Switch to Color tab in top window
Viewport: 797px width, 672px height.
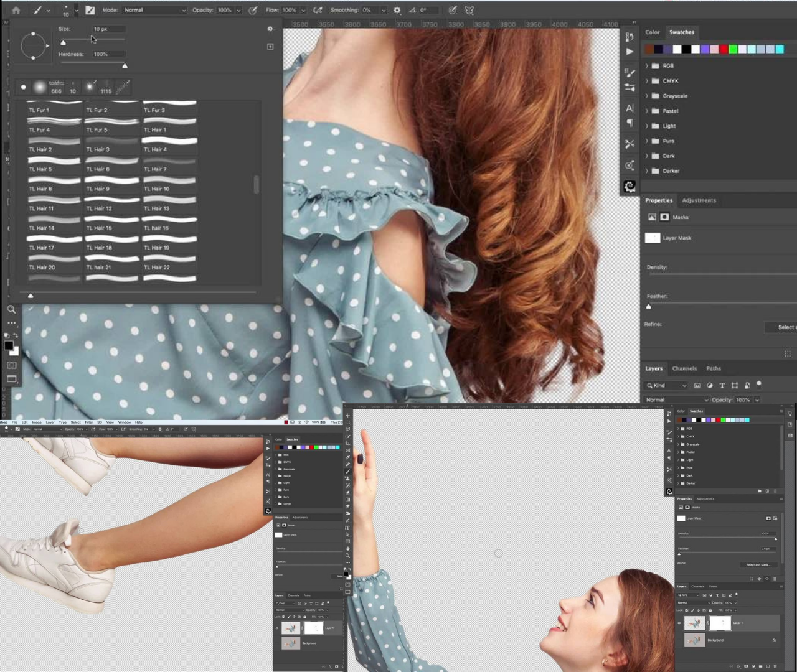(653, 32)
